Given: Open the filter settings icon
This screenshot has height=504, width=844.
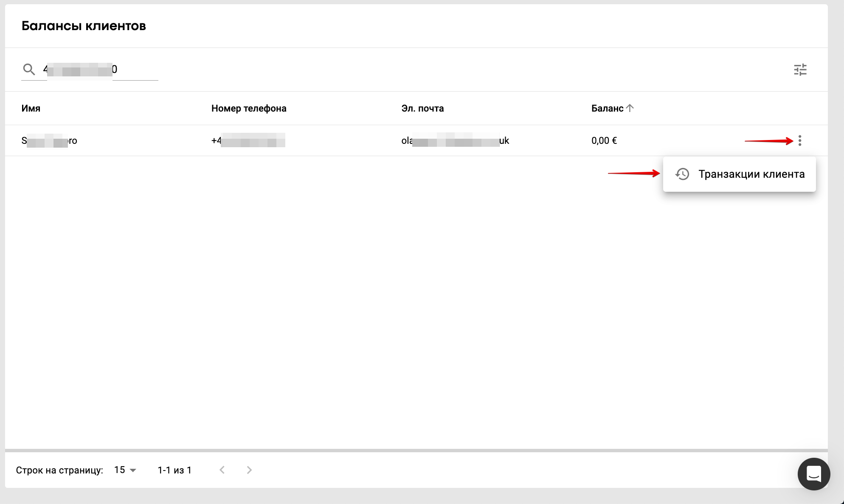Looking at the screenshot, I should click(x=800, y=70).
